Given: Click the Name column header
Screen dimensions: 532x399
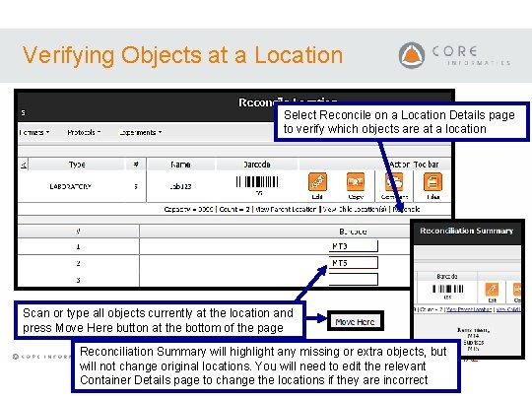Looking at the screenshot, I should tap(180, 165).
